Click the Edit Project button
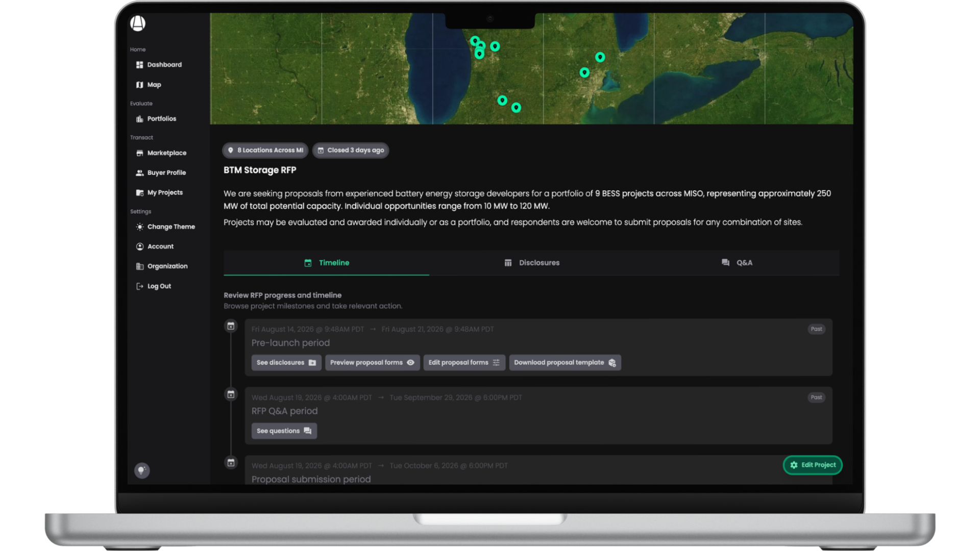Screen dimensions: 980x551 (813, 465)
